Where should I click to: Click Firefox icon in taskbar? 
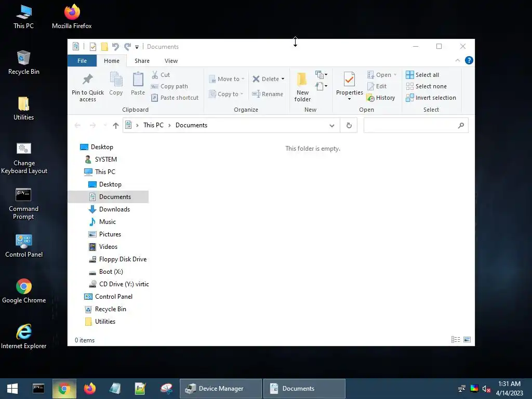[x=89, y=389]
